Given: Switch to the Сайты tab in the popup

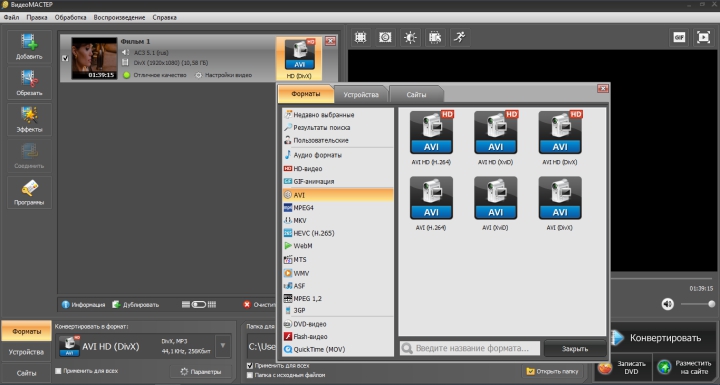Looking at the screenshot, I should click(416, 95).
